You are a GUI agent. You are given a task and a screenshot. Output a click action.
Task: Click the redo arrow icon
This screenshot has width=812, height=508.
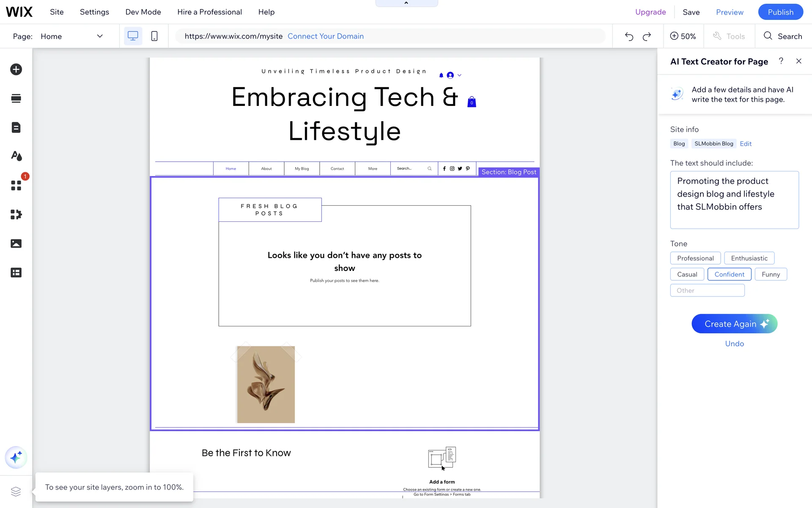coord(647,36)
